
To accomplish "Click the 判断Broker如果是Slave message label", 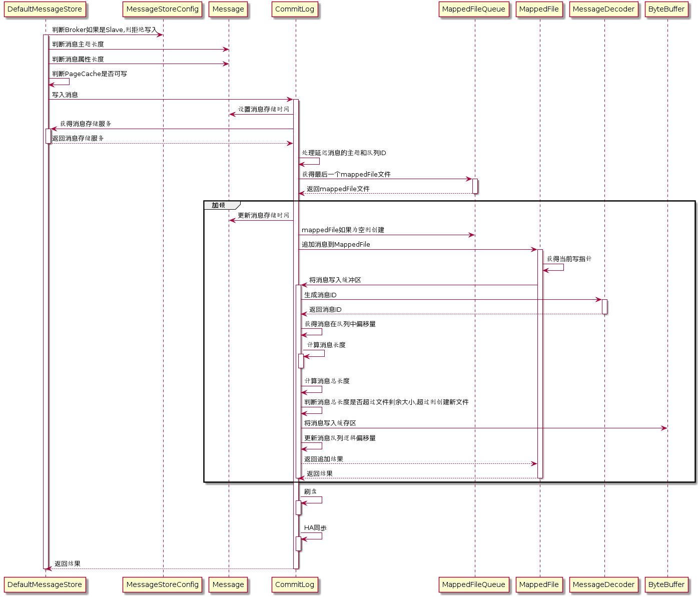I will (x=104, y=30).
